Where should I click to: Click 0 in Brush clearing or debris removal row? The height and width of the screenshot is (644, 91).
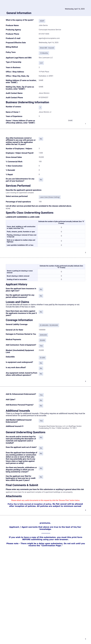(61, 276)
